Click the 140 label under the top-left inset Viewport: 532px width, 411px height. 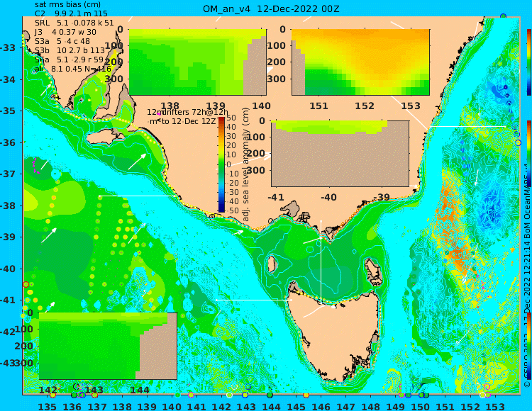[262, 106]
